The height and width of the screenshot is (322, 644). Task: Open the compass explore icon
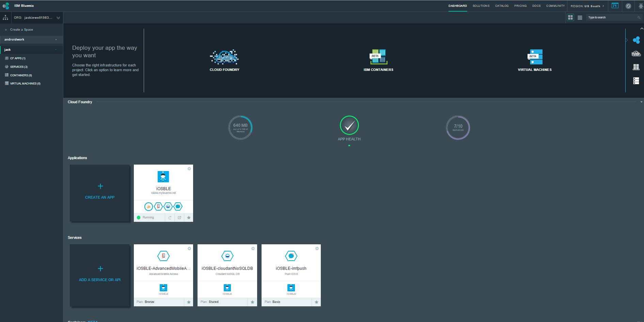click(x=628, y=6)
